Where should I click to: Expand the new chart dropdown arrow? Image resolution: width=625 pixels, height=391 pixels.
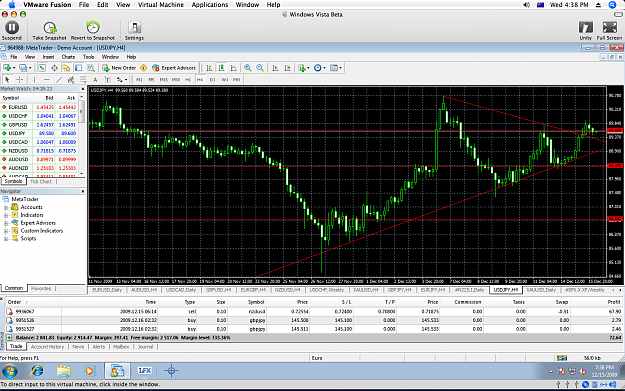click(x=14, y=68)
